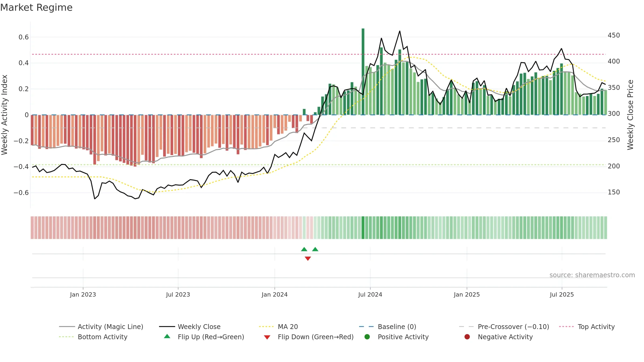The image size is (644, 362).
Task: Toggle the Flip Down (Green→Red) legend entry
Action: click(x=309, y=337)
